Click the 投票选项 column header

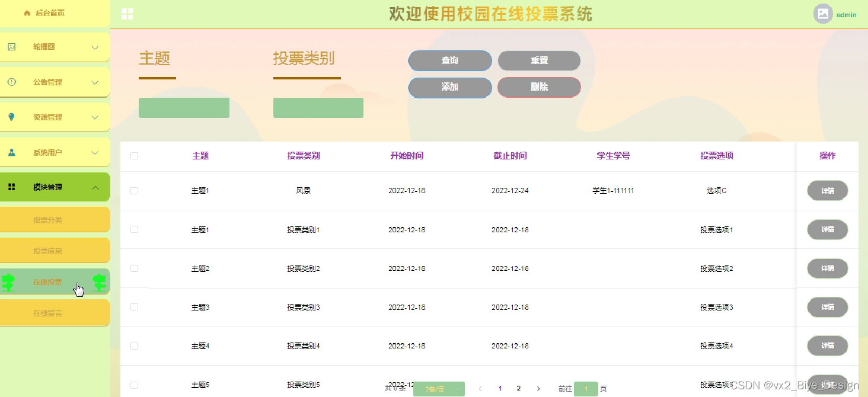pos(716,156)
